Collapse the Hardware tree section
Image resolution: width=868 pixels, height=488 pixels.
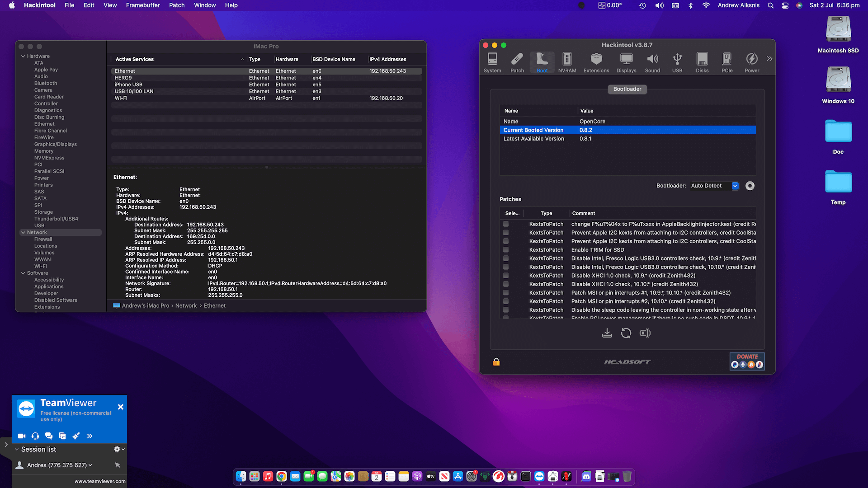(x=23, y=56)
